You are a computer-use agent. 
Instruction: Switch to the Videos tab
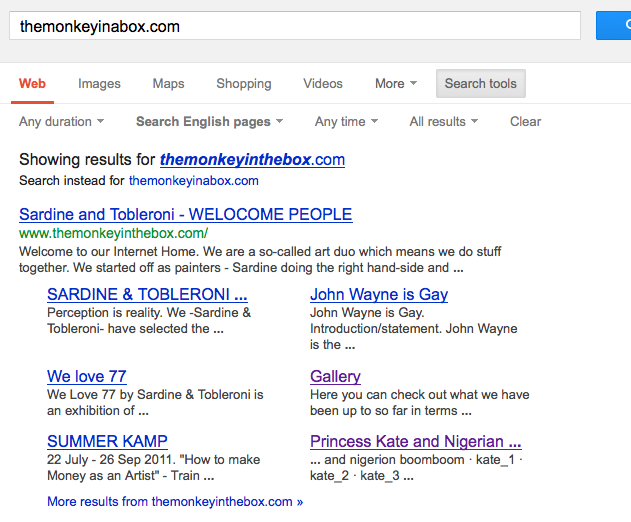tap(323, 84)
